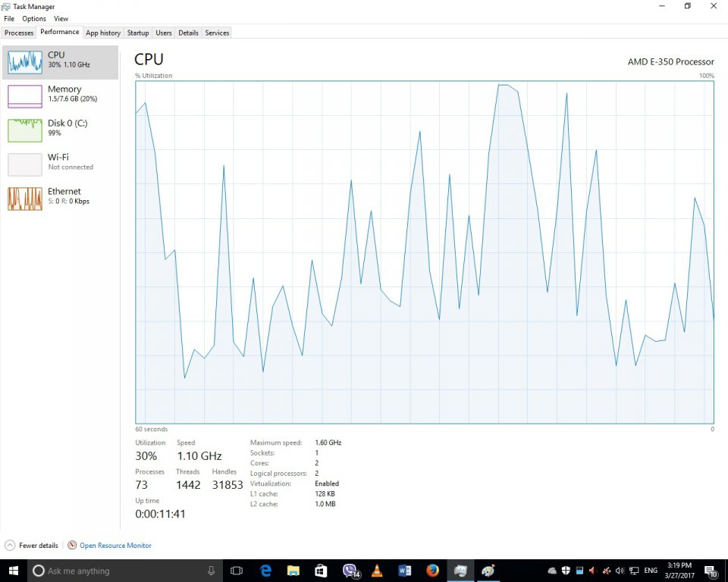The height and width of the screenshot is (582, 728).
Task: Launch Firefox from the taskbar
Action: coord(432,571)
